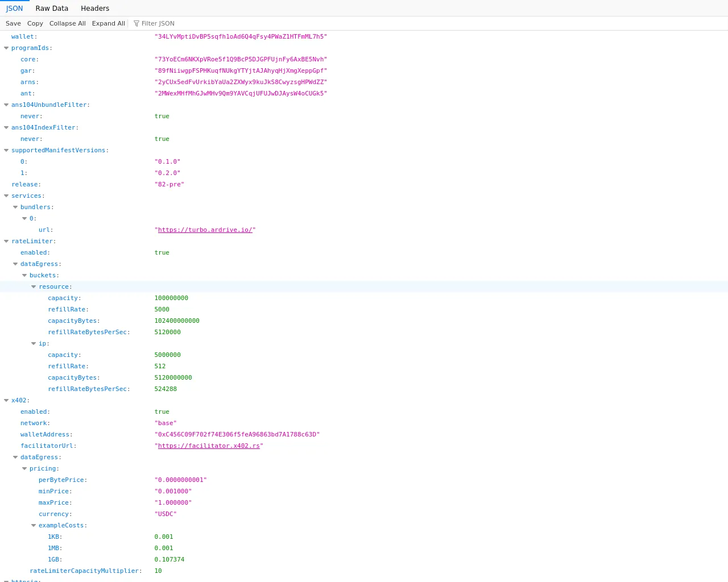Screen dimensions: 728x582
Task: Select 1GB example cost 0.107374
Action: point(169,559)
